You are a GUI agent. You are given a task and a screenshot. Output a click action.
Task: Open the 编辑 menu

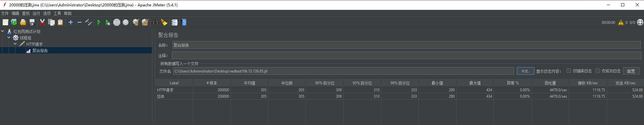15,13
